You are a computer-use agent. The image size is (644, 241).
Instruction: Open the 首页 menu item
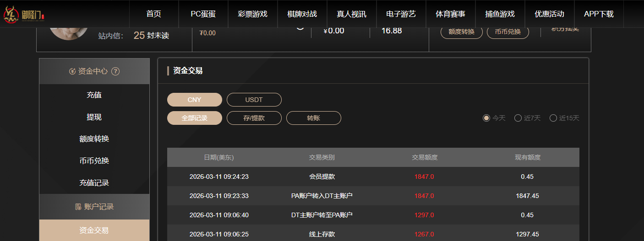(x=154, y=14)
